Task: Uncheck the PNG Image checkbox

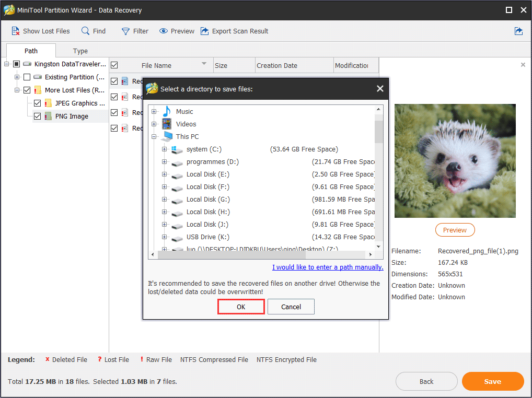Action: coord(37,116)
